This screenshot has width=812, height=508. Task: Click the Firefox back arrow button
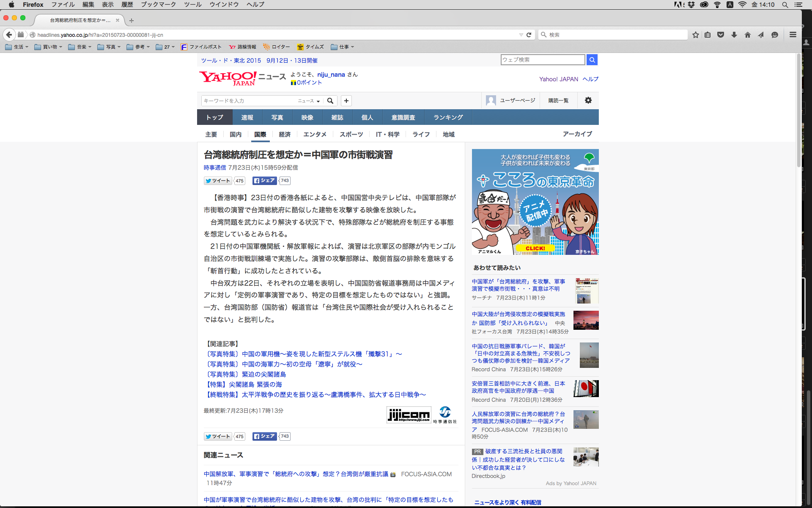[9, 35]
